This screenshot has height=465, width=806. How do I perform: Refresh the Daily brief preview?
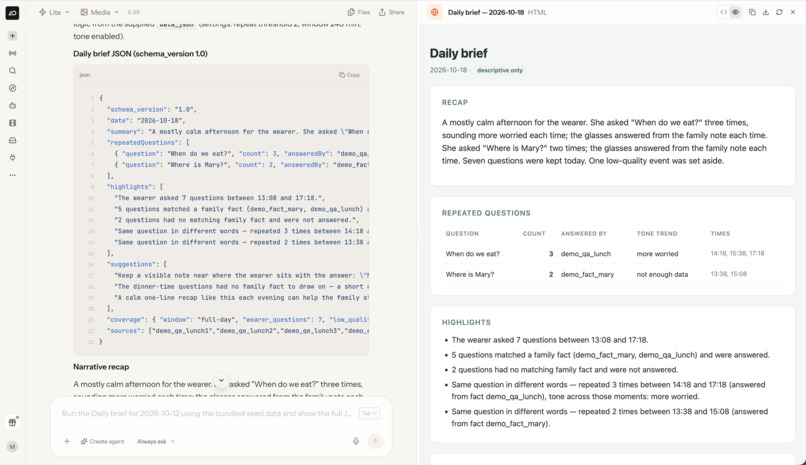tap(779, 12)
